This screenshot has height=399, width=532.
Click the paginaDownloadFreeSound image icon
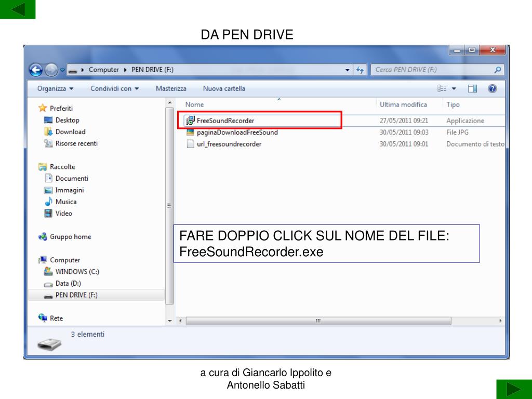tap(190, 132)
